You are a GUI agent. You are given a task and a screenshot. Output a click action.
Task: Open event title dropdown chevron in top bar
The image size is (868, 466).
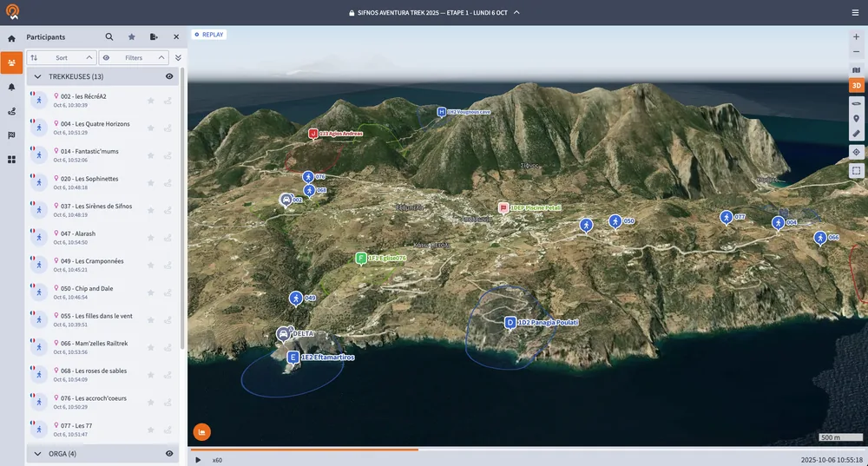pos(516,12)
